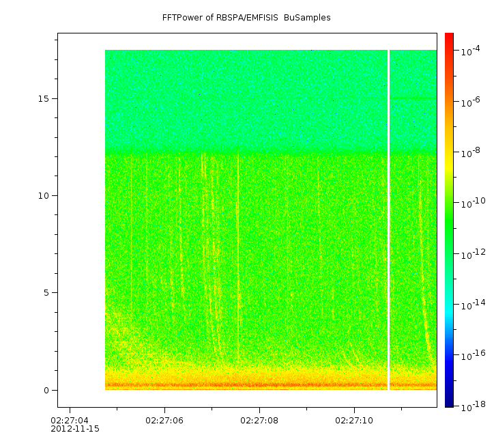Click the x-axis label 02:27:06
The image size is (494, 448).
[164, 421]
